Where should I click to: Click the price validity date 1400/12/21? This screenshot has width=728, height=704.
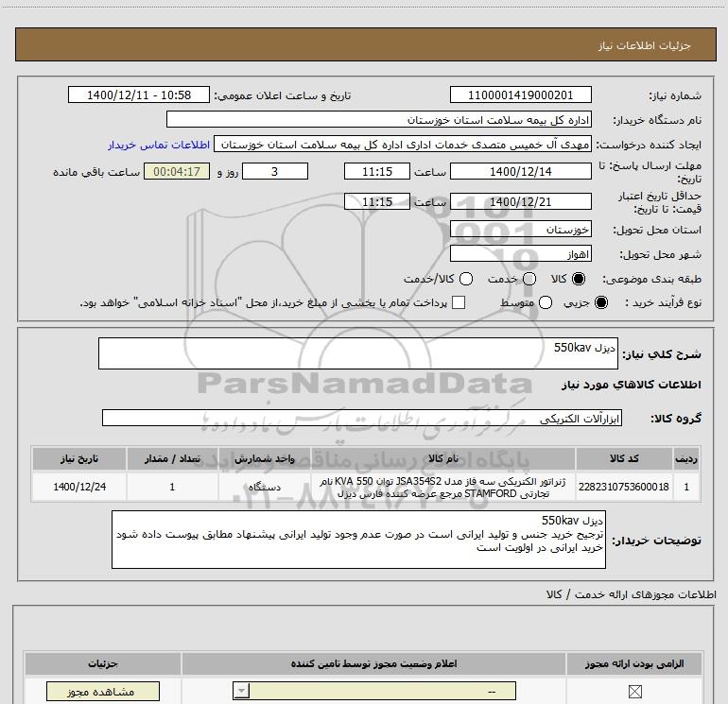click(x=520, y=202)
